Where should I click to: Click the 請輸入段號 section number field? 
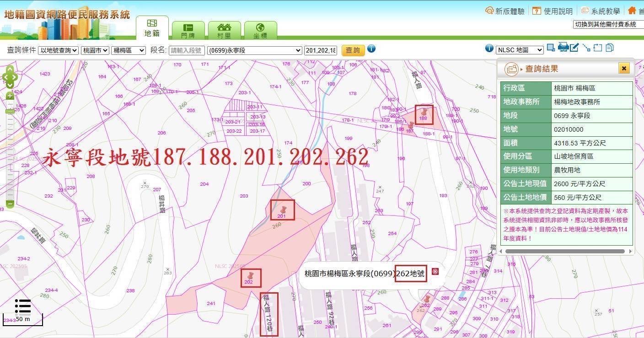(187, 50)
